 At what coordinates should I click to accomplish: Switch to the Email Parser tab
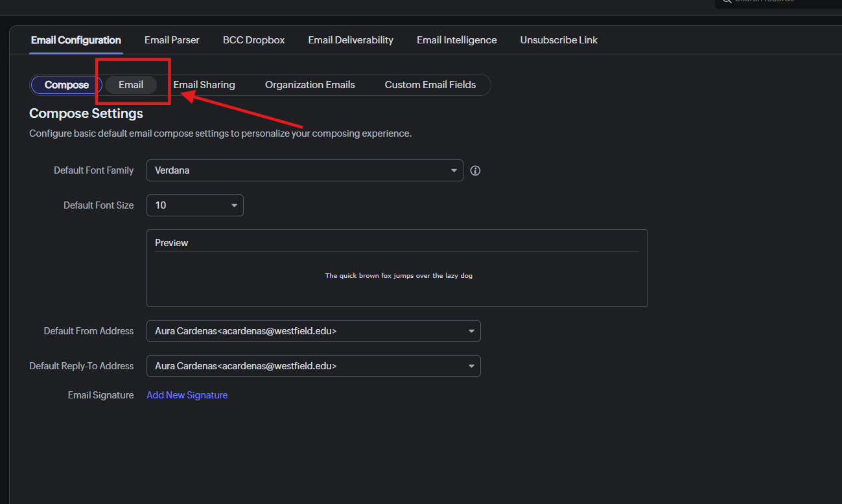point(172,40)
